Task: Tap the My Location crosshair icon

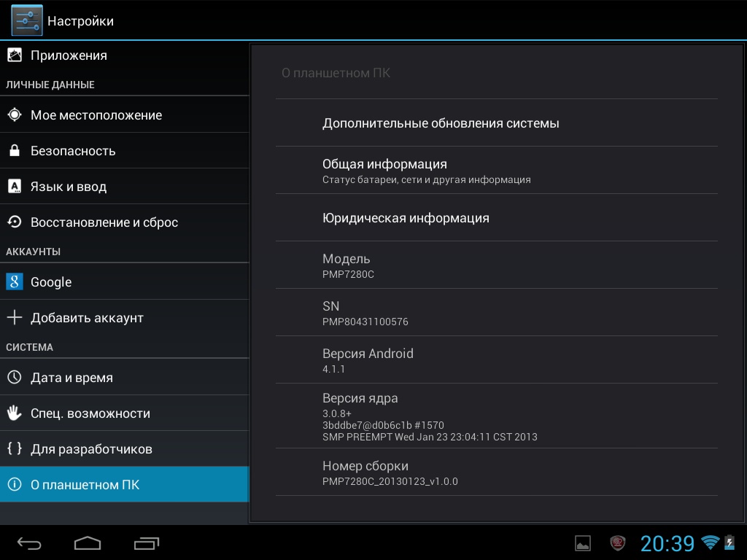Action: (15, 115)
